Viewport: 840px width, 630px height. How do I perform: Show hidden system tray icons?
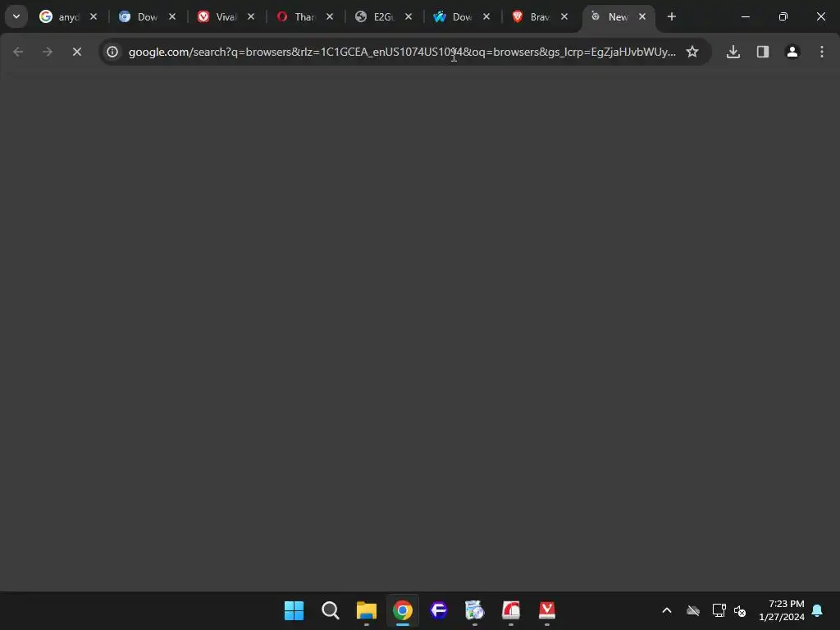point(667,610)
